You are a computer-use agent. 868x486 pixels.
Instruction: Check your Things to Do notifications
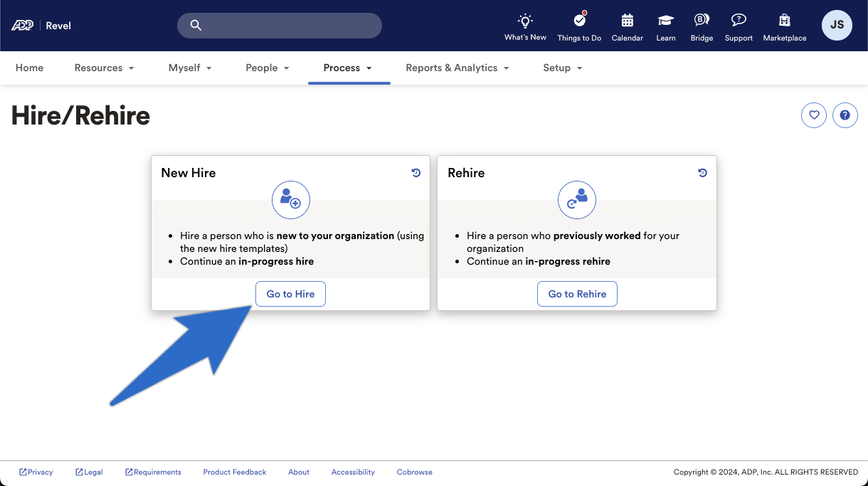[579, 25]
